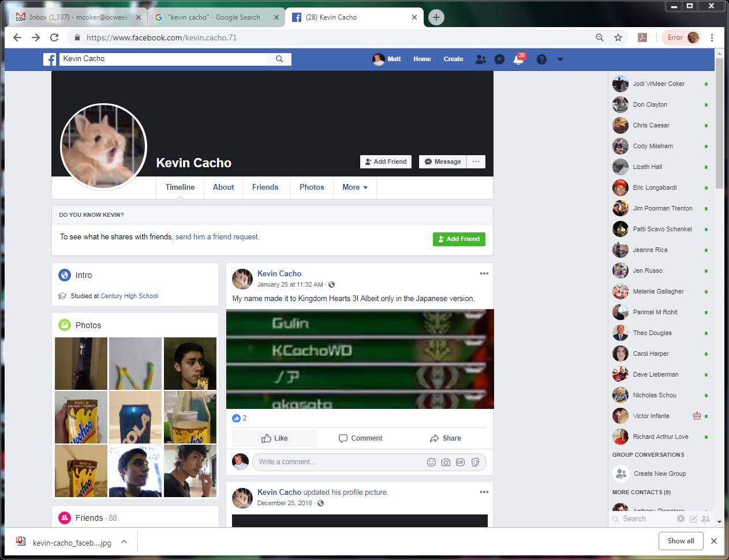Open post options ellipsis on Kingdom Hearts post

point(484,273)
